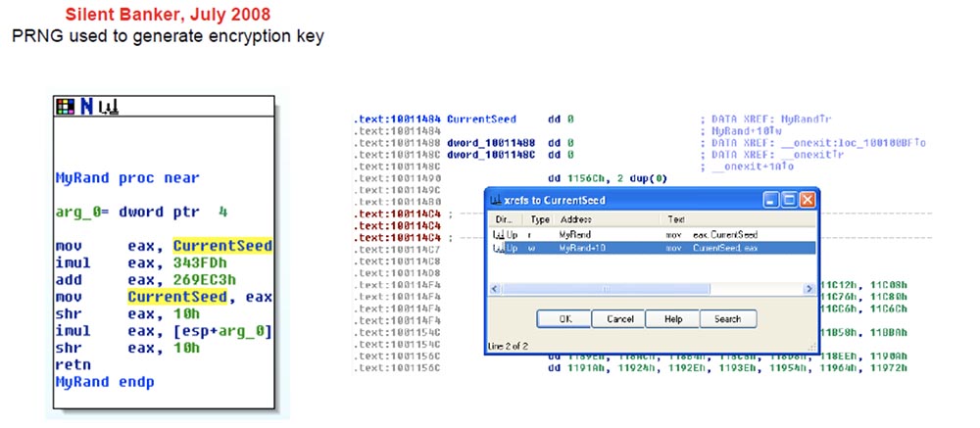Click the Search button in xrefs dialog
The height and width of the screenshot is (428, 980).
[x=727, y=318]
